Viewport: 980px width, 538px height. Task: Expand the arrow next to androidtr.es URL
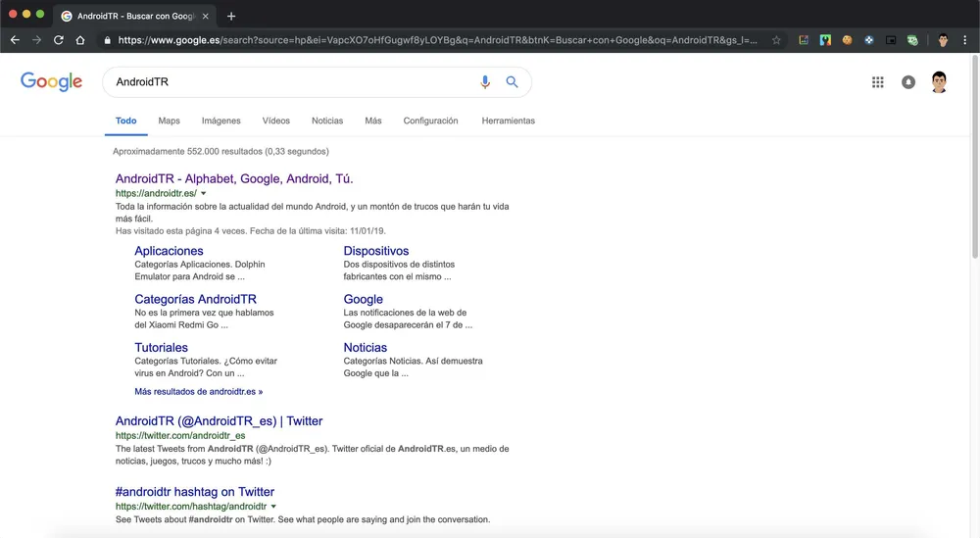click(204, 194)
